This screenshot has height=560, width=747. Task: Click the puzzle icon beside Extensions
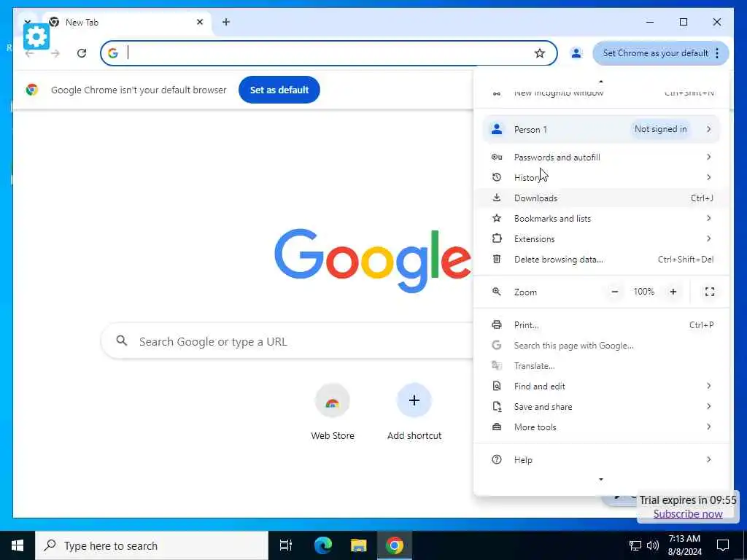coord(496,238)
